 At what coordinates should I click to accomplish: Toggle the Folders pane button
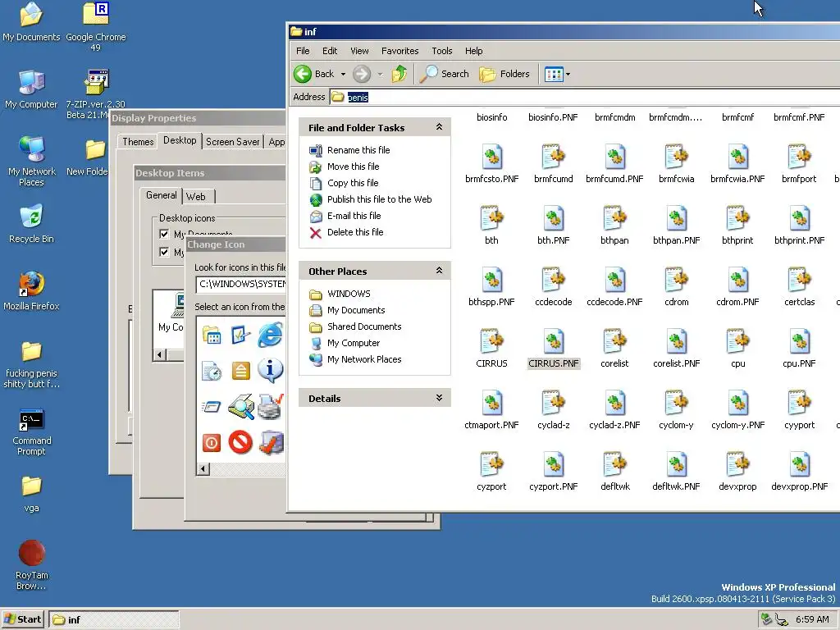click(504, 74)
